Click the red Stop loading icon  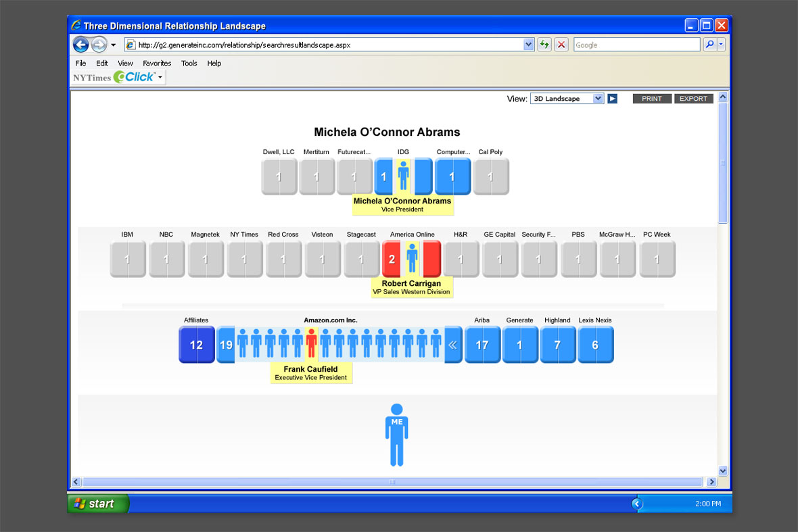(x=561, y=45)
